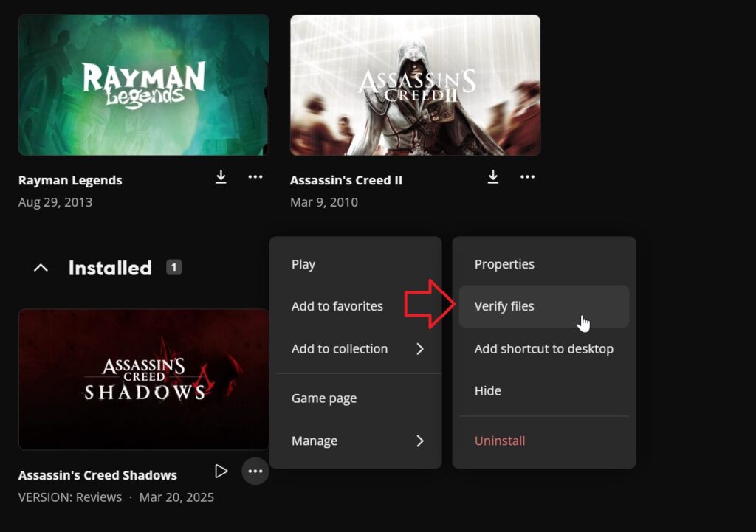This screenshot has height=532, width=756.
Task: Select Play in the context menu
Action: [x=303, y=264]
